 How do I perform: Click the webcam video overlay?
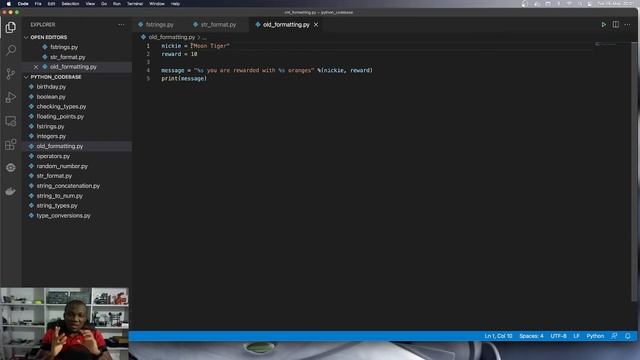pyautogui.click(x=64, y=324)
